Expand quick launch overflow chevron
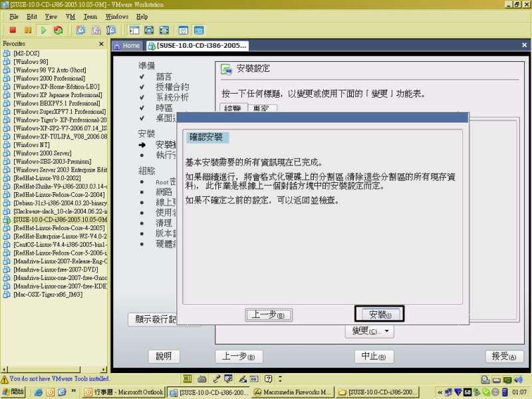The image size is (532, 399). (74, 391)
